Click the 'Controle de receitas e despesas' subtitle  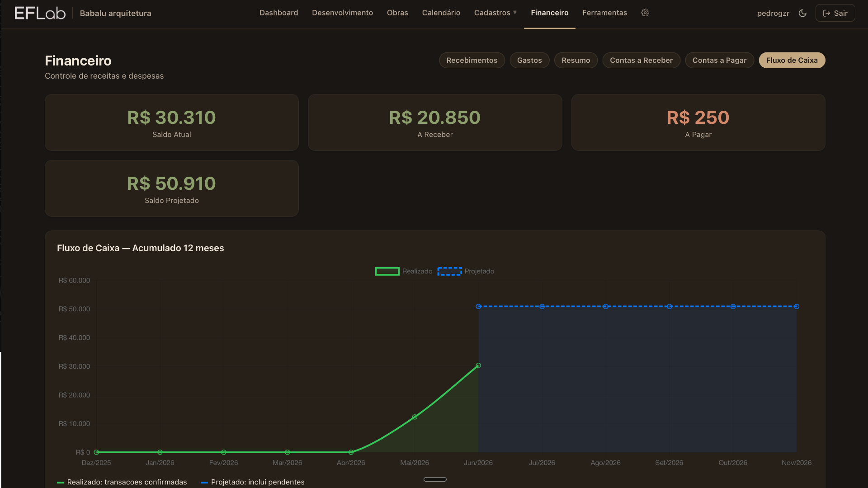coord(104,76)
